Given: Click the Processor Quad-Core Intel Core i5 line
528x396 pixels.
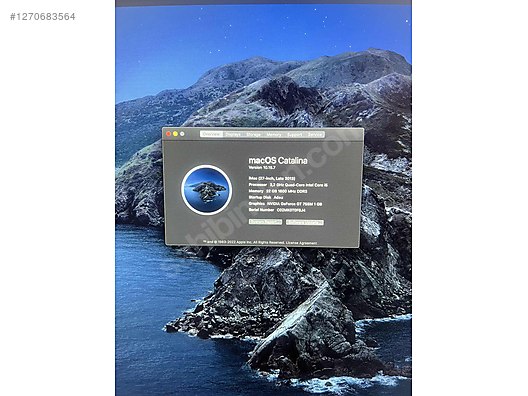Looking at the screenshot, I should pos(288,185).
